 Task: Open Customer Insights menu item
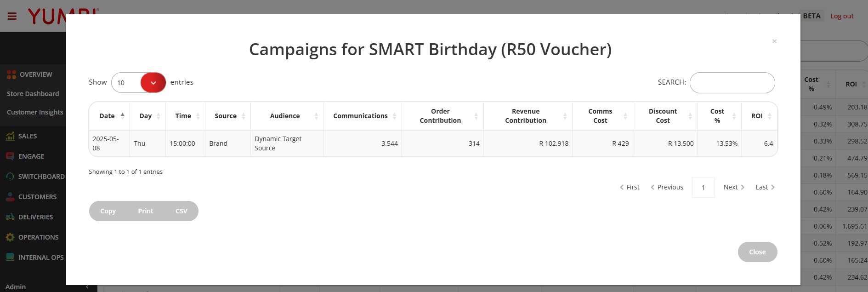click(x=35, y=112)
